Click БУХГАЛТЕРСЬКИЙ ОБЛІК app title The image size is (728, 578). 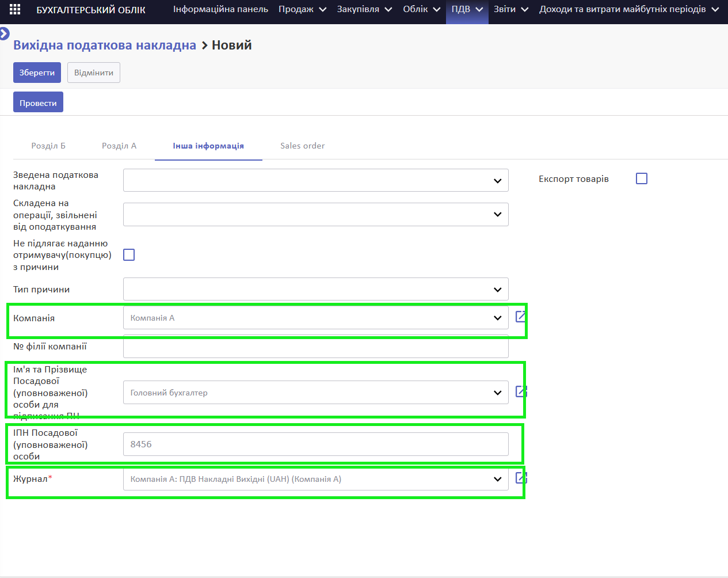tap(91, 10)
